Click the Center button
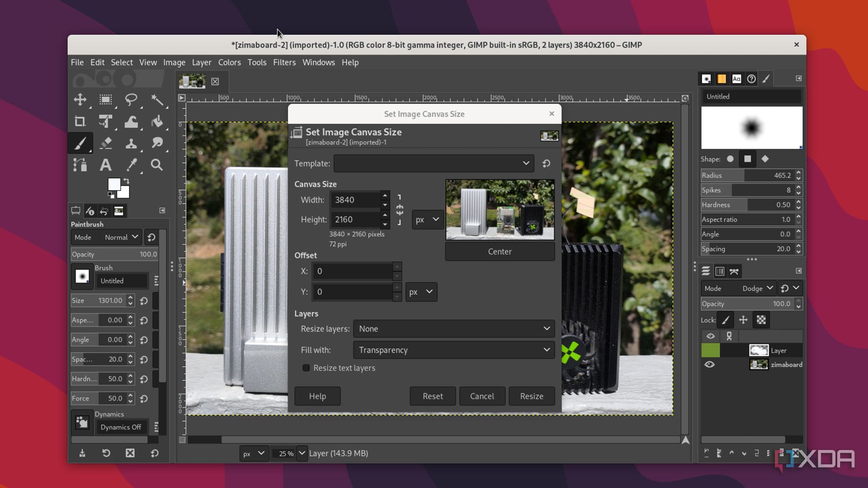Viewport: 868px width, 488px height. pos(500,251)
